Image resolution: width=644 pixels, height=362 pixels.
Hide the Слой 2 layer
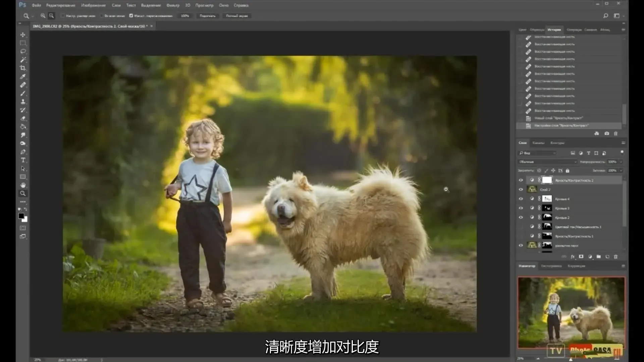click(x=521, y=189)
